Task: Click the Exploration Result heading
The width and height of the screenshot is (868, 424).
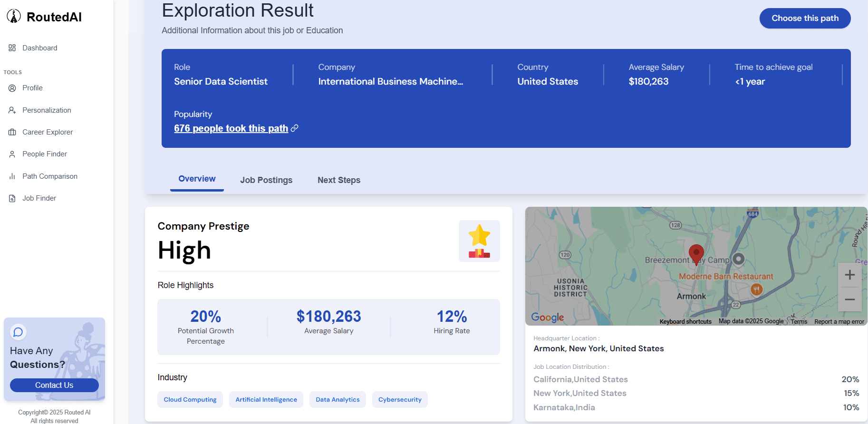Action: coord(238,10)
